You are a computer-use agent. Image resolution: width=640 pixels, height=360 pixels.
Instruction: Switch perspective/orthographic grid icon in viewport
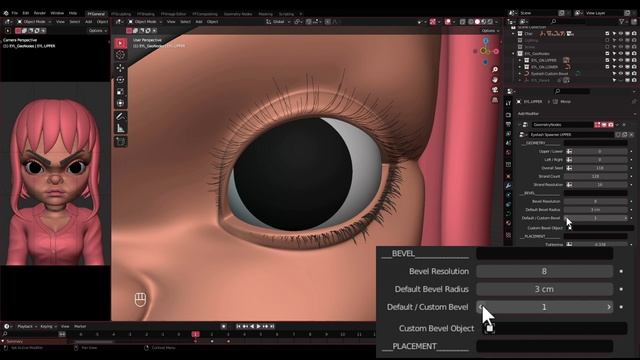(495, 100)
